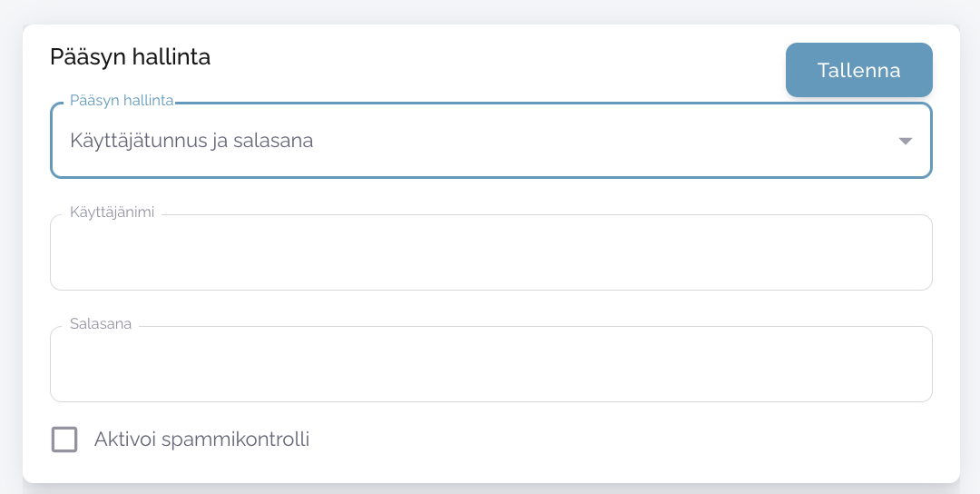
Task: Click the "Pääsyn hallinta" card heading
Action: click(131, 57)
